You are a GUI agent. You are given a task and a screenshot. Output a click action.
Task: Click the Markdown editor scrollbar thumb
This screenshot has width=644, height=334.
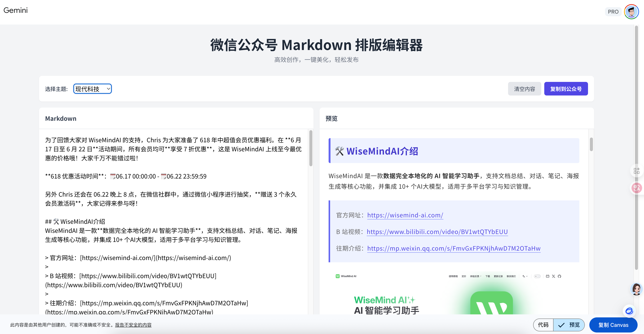(x=311, y=148)
